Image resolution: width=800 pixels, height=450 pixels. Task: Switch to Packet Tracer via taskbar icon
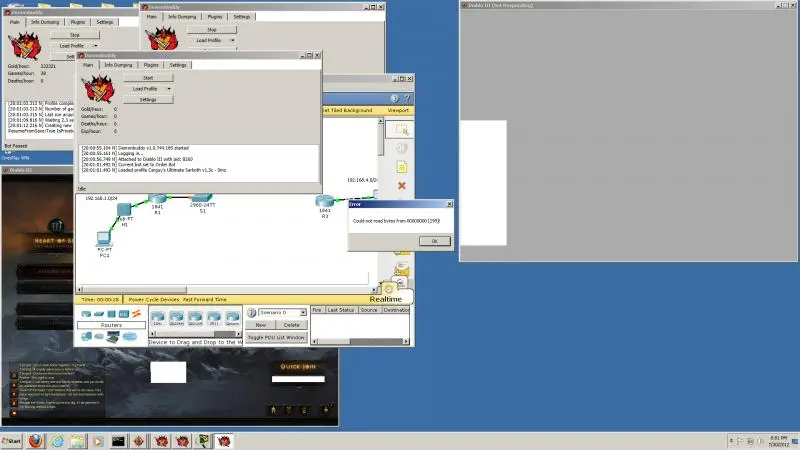[x=203, y=441]
